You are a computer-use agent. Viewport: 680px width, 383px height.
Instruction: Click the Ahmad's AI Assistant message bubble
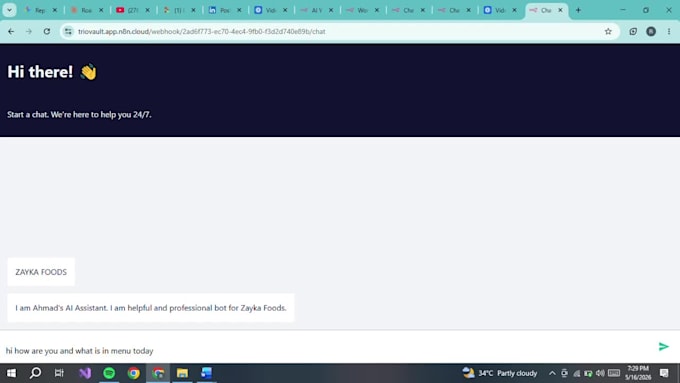coord(150,308)
